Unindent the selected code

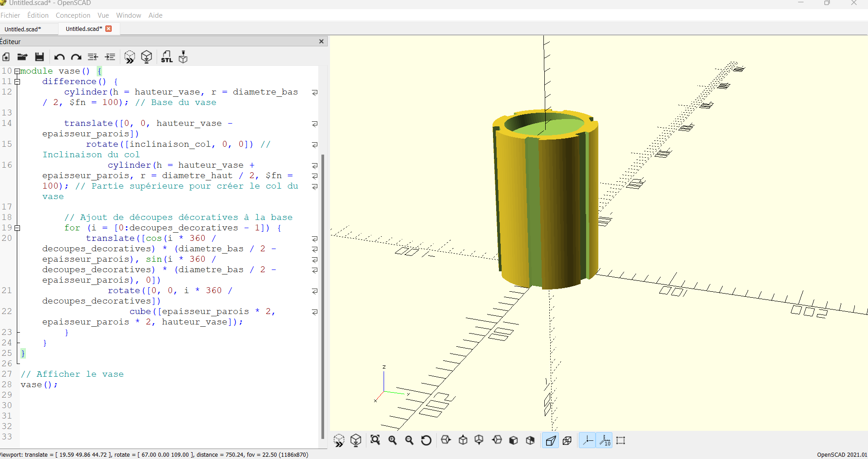(93, 57)
